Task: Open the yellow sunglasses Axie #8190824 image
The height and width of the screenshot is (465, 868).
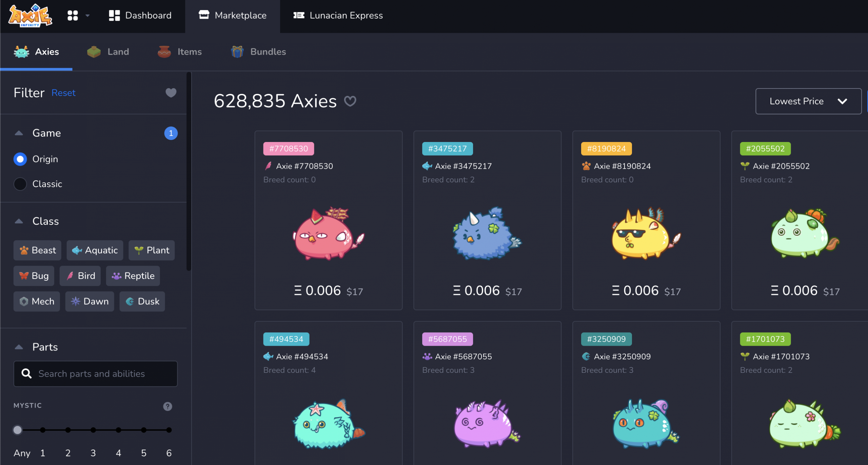Action: pyautogui.click(x=646, y=234)
